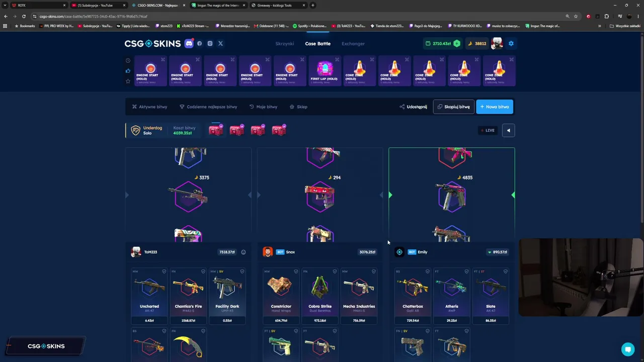The height and width of the screenshot is (362, 644).
Task: Click the shield icon on Uncharted card
Action: [x=164, y=271]
